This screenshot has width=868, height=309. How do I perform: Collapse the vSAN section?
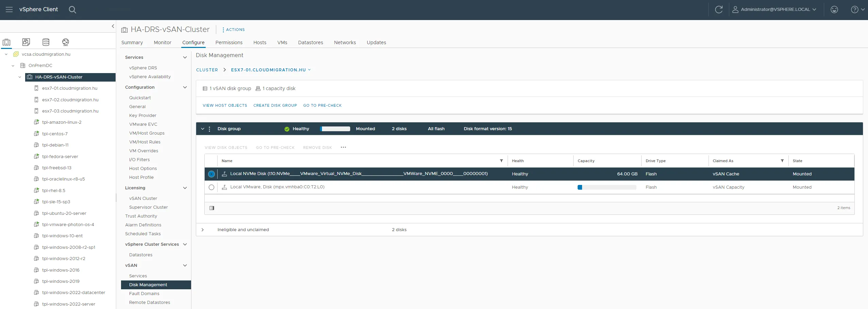(185, 265)
